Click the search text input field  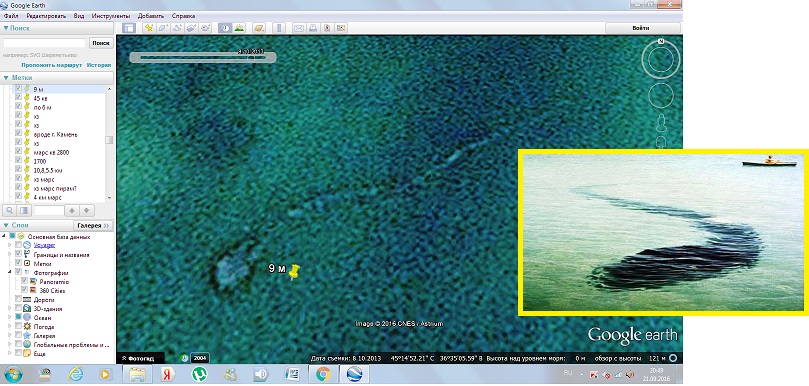click(44, 43)
